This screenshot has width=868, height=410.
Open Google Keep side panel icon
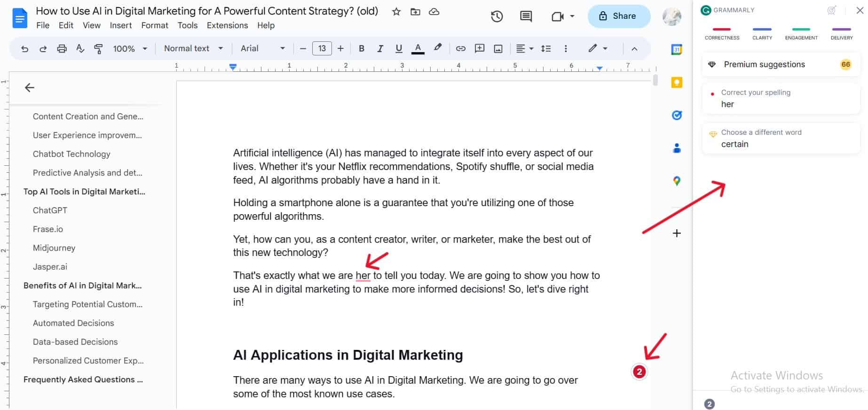(x=677, y=82)
